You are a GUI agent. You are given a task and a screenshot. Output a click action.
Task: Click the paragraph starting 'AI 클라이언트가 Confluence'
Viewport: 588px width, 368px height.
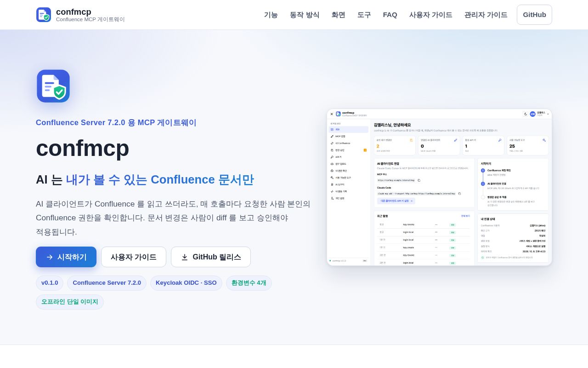pos(174,218)
